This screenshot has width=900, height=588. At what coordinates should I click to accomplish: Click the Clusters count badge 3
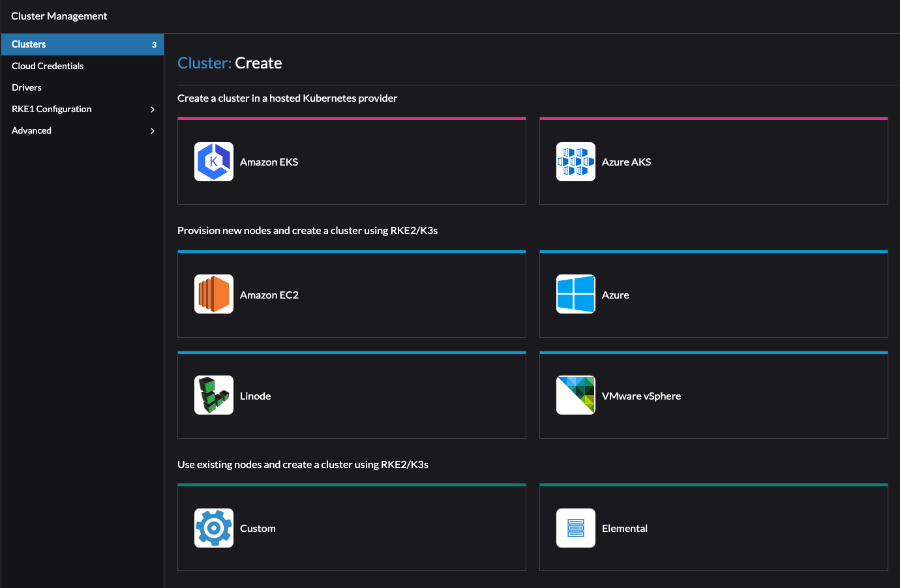[x=154, y=45]
